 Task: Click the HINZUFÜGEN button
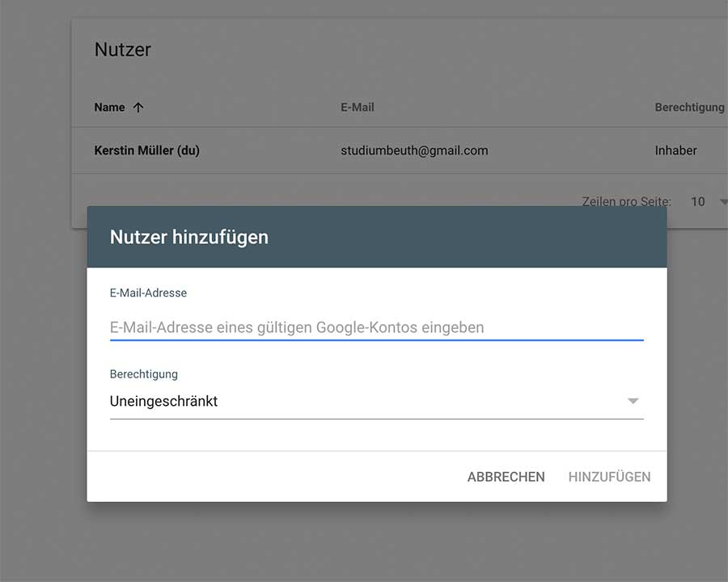[609, 477]
